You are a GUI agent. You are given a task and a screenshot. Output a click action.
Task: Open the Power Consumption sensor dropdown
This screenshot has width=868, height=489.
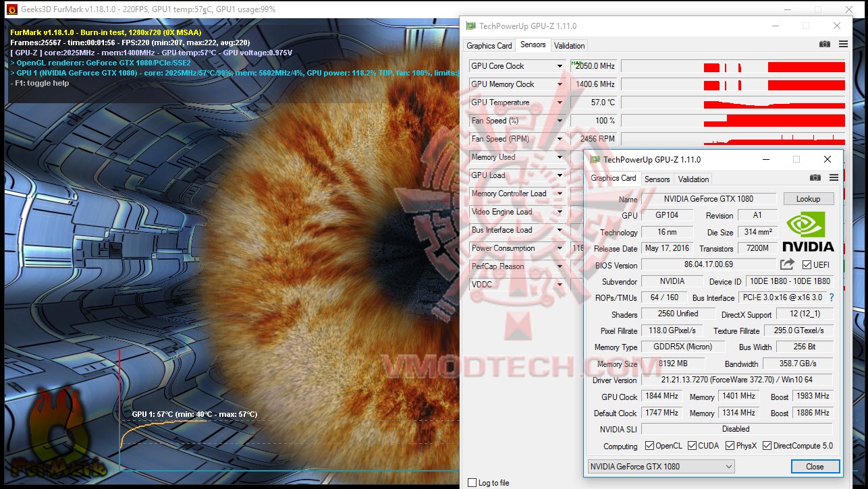(560, 248)
